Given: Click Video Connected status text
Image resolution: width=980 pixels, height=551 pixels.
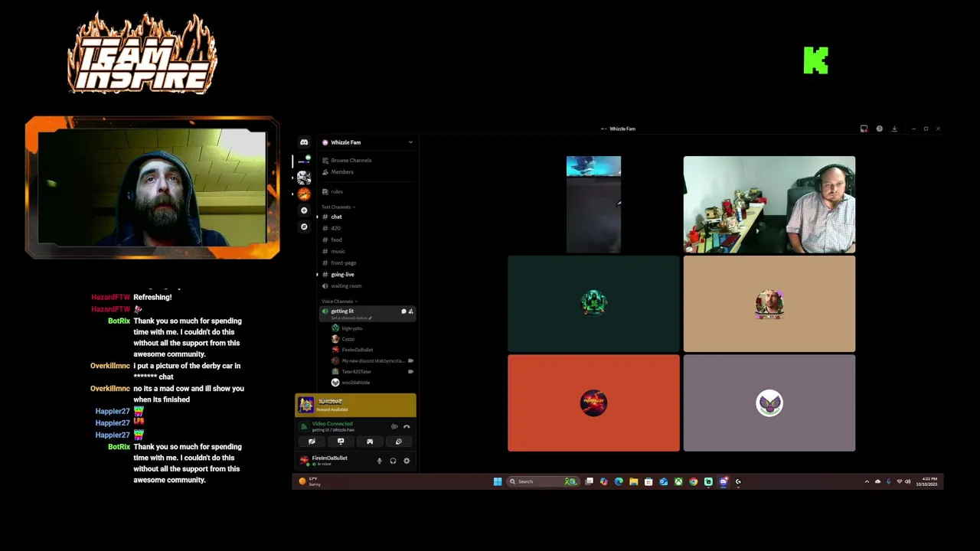Looking at the screenshot, I should coord(332,423).
